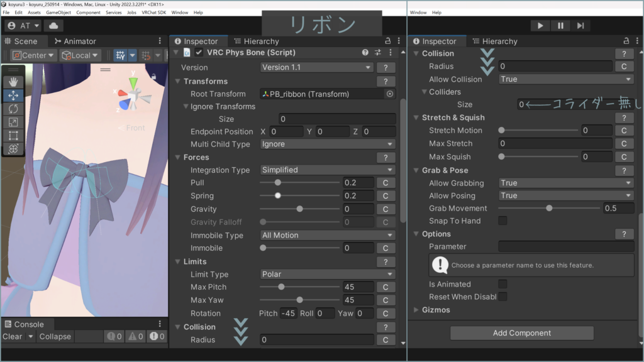The height and width of the screenshot is (362, 644).
Task: Open the Limit Type dropdown
Action: click(328, 274)
